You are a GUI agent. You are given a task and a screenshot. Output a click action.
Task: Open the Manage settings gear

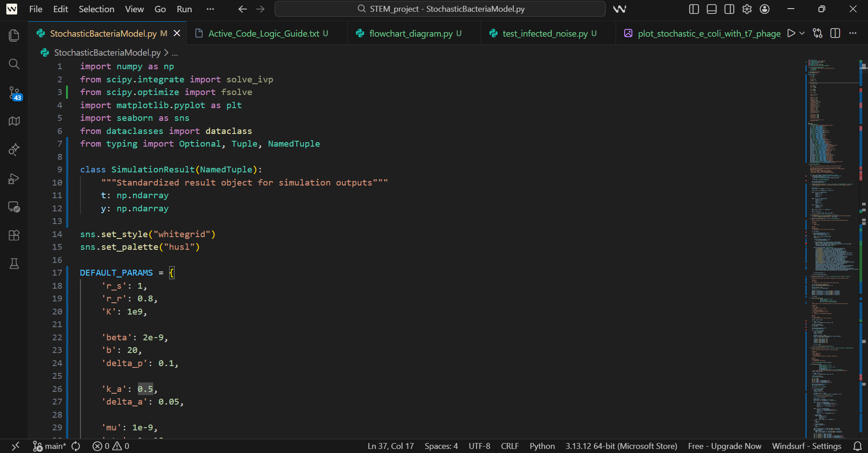pyautogui.click(x=747, y=9)
